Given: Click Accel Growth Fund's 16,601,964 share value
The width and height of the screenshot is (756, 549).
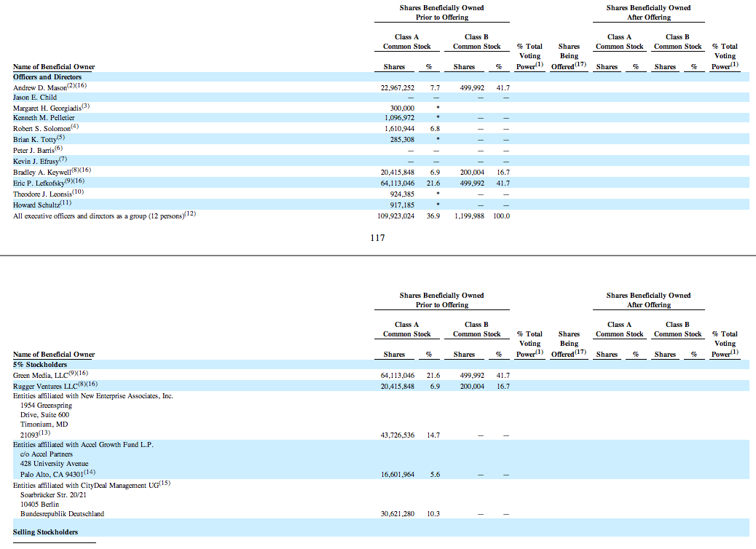Looking at the screenshot, I should [x=398, y=475].
